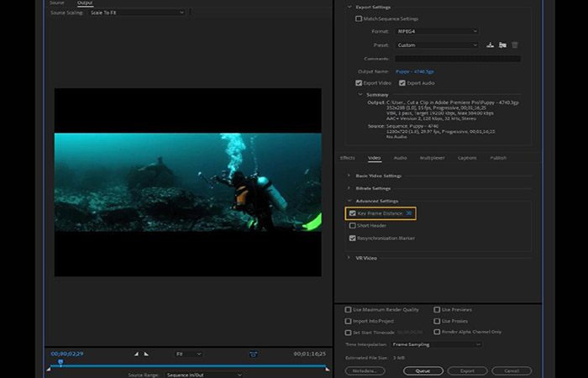Click the underwater diver video preview
The width and height of the screenshot is (588, 378).
188,182
